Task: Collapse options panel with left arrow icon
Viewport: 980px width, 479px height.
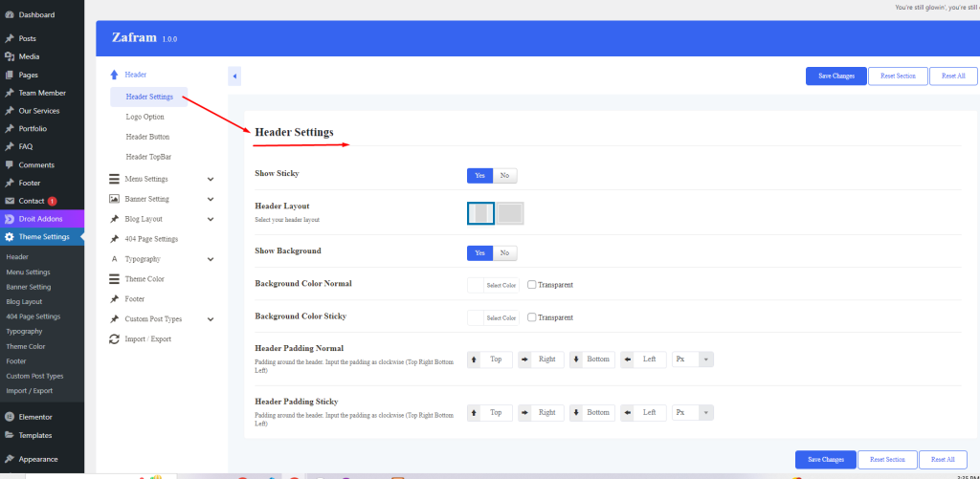Action: coord(235,76)
